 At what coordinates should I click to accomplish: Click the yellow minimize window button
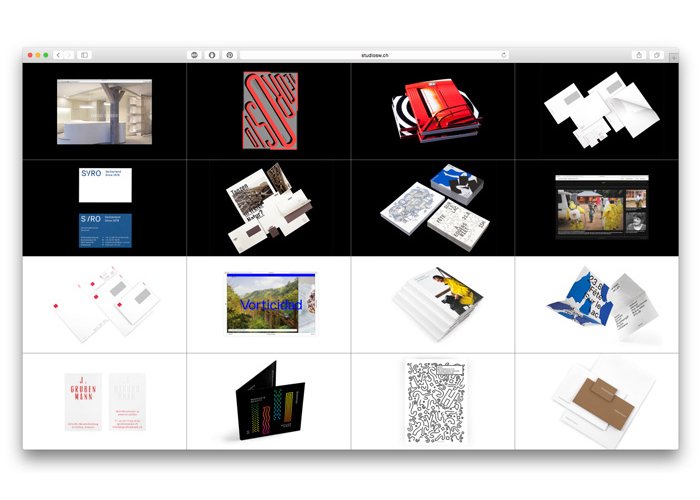click(38, 55)
